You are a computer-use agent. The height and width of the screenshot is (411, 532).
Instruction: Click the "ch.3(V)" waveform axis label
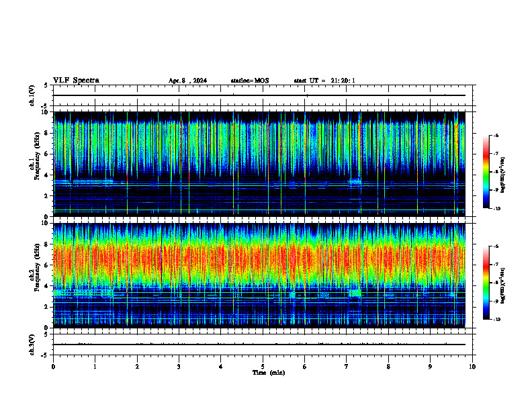(x=32, y=345)
